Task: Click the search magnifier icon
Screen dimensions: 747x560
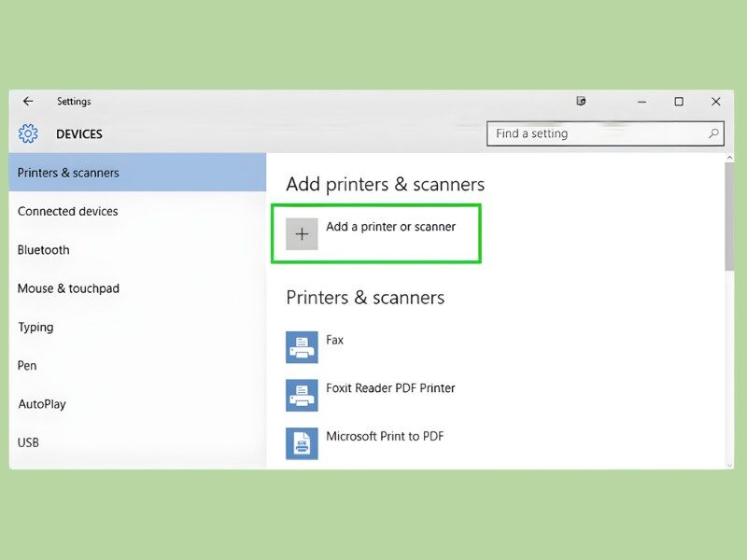Action: coord(713,133)
